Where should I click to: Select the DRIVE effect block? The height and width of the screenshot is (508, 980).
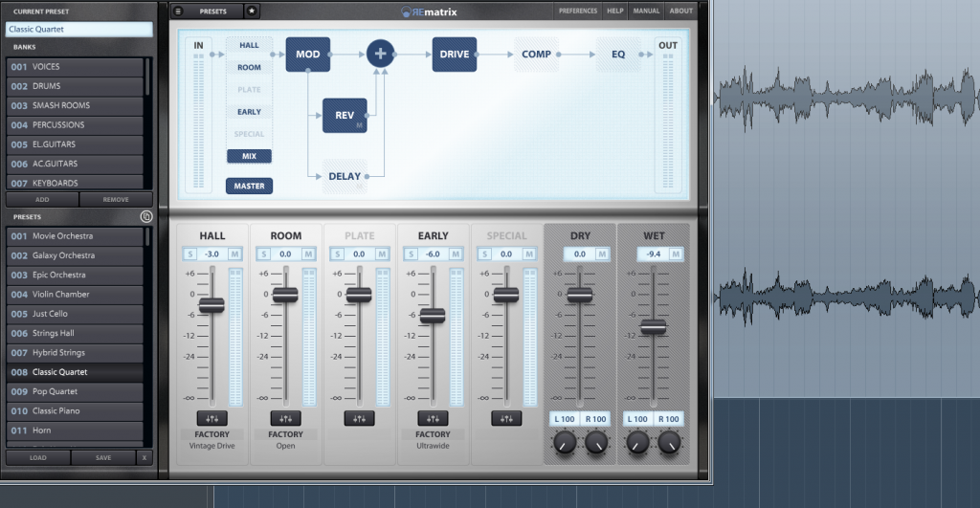pyautogui.click(x=455, y=55)
